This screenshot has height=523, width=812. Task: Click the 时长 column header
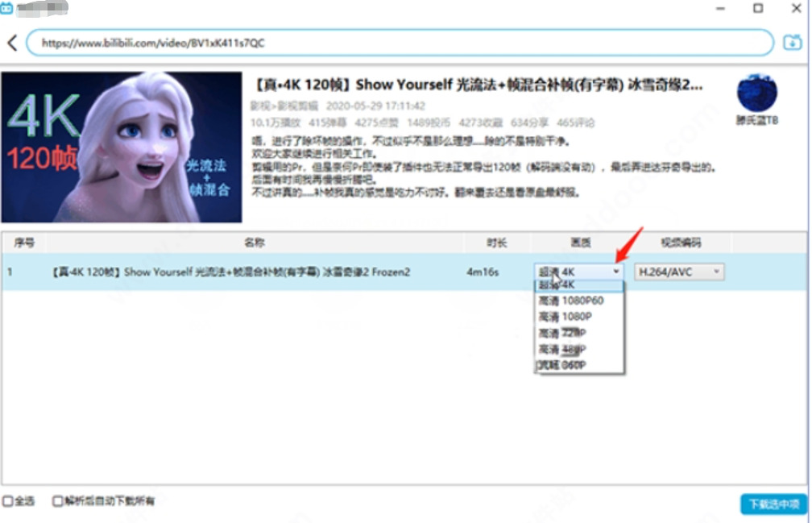496,243
